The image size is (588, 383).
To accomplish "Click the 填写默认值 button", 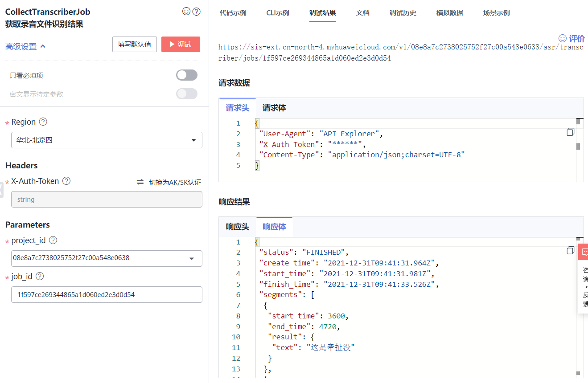I will coord(134,45).
